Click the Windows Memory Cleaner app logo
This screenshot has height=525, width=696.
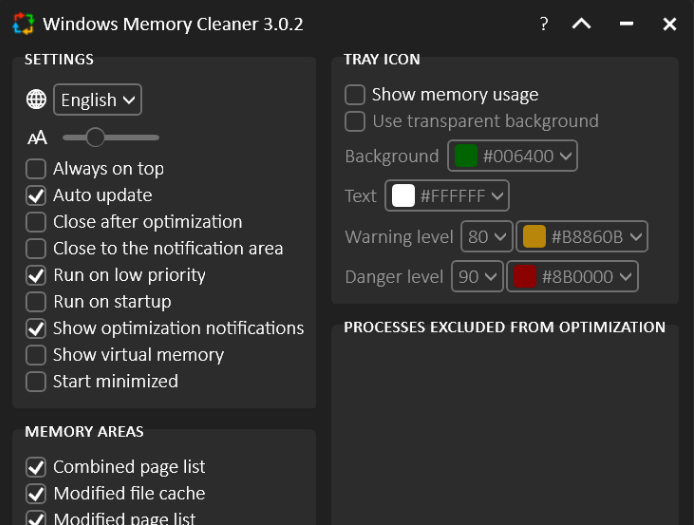pyautogui.click(x=23, y=24)
